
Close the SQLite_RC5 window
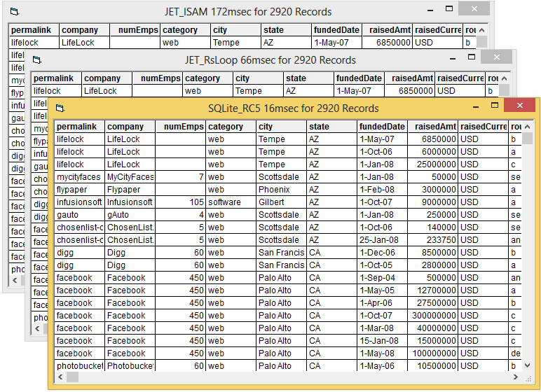(519, 106)
